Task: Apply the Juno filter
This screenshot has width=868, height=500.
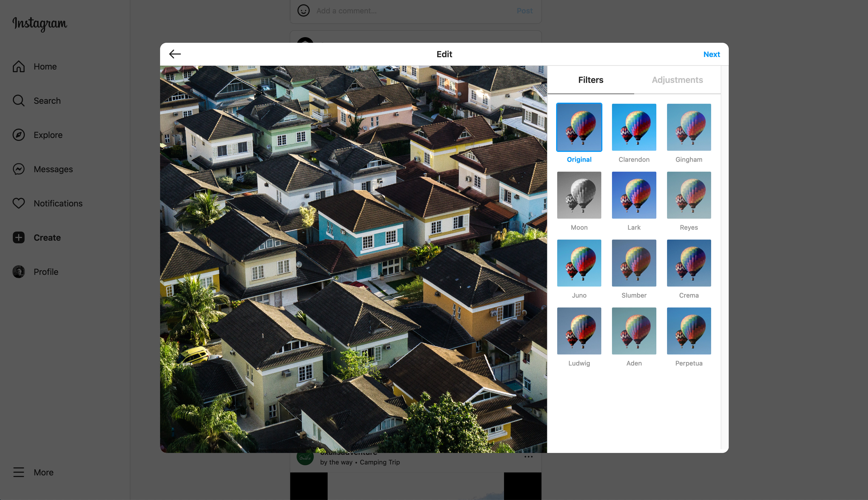Action: pyautogui.click(x=579, y=263)
